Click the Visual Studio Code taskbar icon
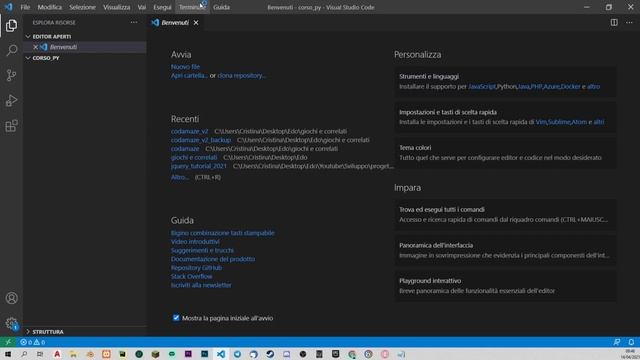This screenshot has height=360, width=640. (x=221, y=354)
